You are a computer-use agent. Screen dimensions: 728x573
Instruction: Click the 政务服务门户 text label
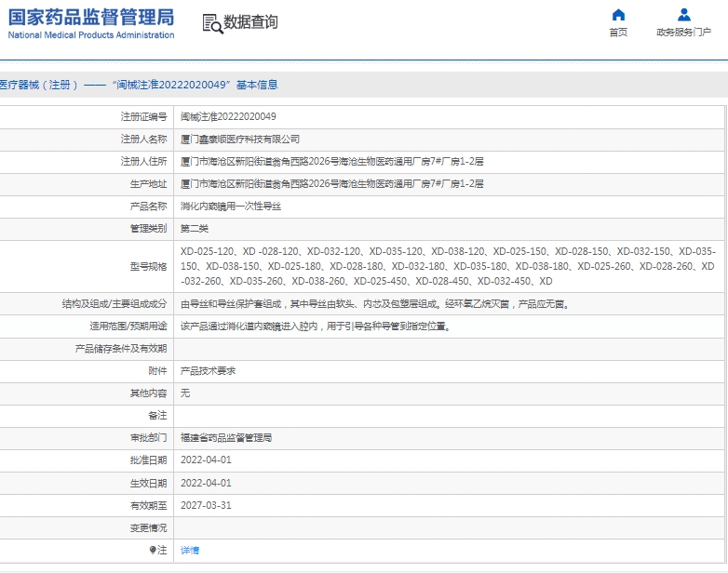pyautogui.click(x=683, y=32)
